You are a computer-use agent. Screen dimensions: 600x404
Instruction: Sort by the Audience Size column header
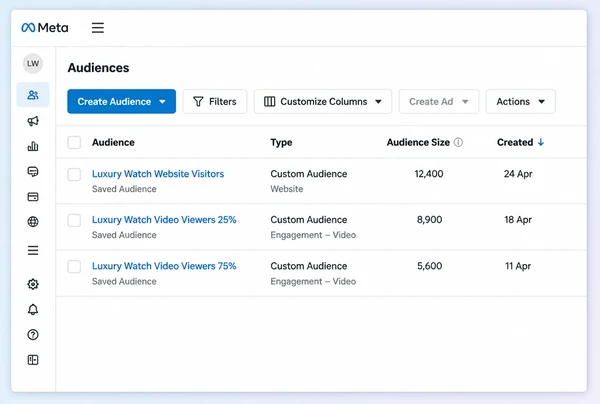418,142
